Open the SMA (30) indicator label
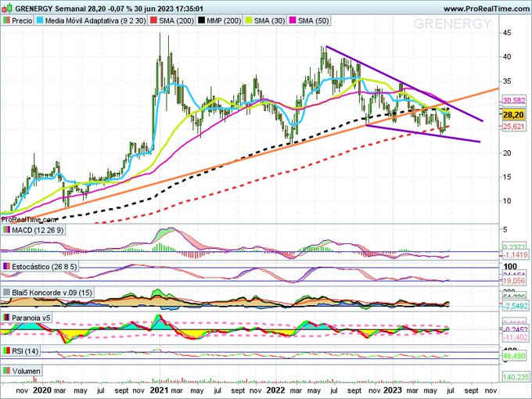 pyautogui.click(x=269, y=20)
